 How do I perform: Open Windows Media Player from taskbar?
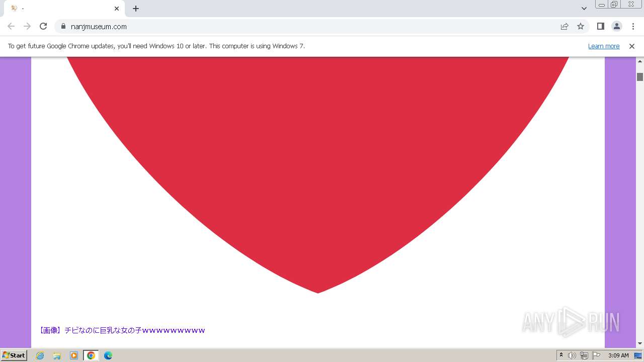pyautogui.click(x=74, y=355)
